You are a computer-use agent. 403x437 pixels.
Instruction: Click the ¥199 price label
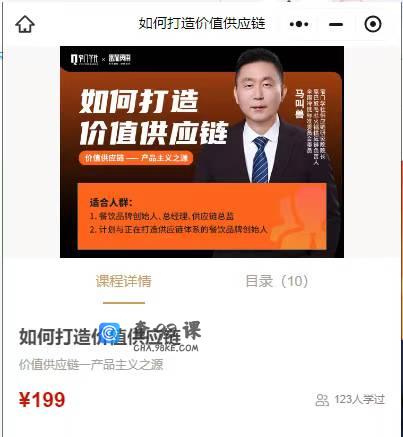pos(42,400)
